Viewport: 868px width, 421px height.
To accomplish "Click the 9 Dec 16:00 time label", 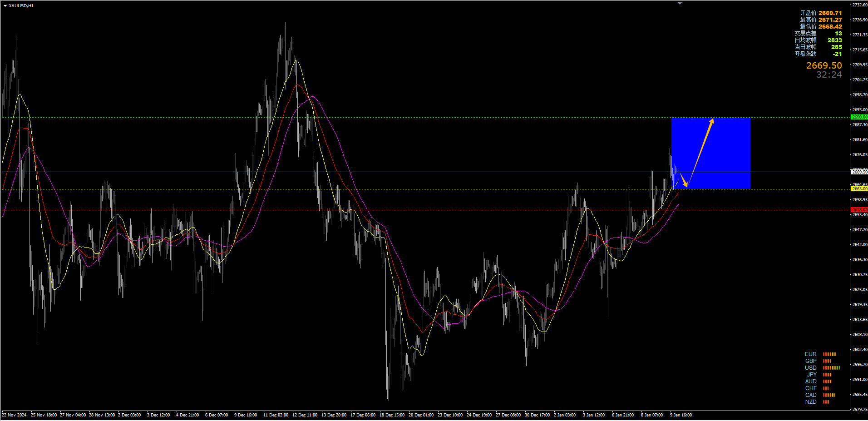I will (246, 415).
